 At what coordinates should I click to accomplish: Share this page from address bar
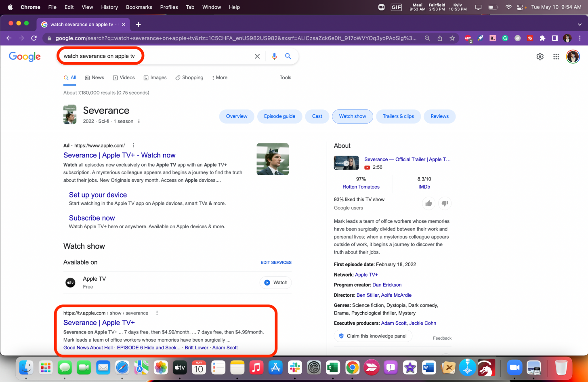pyautogui.click(x=440, y=38)
